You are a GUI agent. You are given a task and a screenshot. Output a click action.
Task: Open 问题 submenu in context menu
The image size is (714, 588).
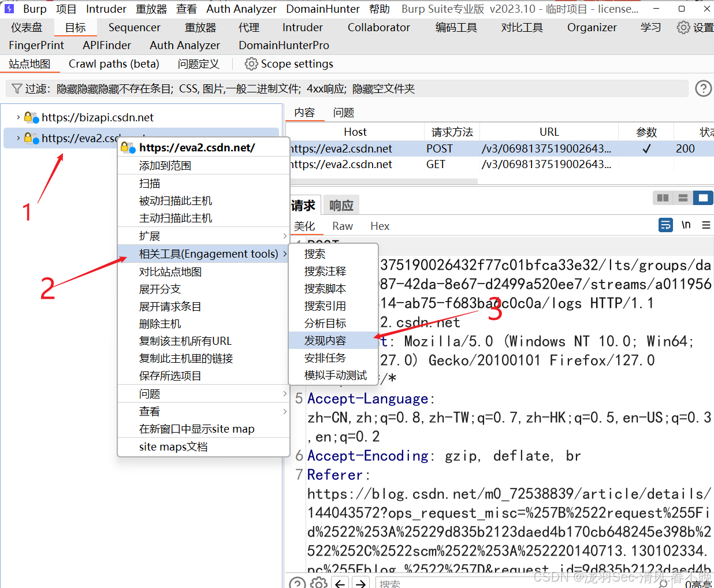coord(203,393)
